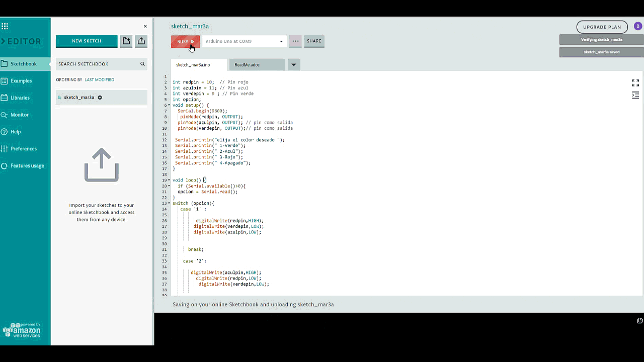Expand the tabs list dropdown arrow
This screenshot has height=362, width=644.
pos(294,65)
